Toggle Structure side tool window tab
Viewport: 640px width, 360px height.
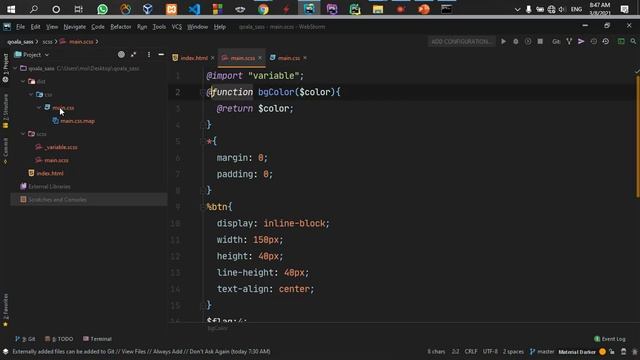coord(5,110)
